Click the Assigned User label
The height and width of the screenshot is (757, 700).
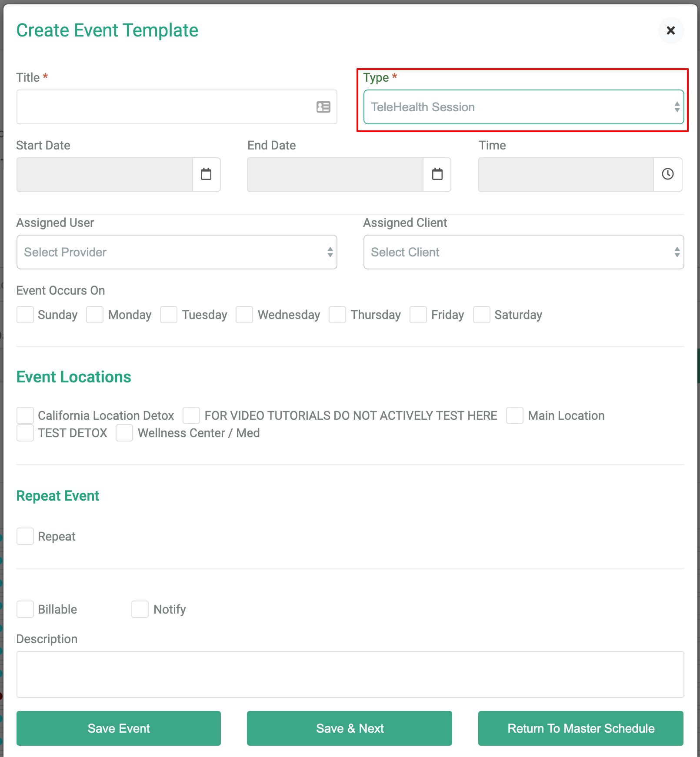[x=55, y=222]
